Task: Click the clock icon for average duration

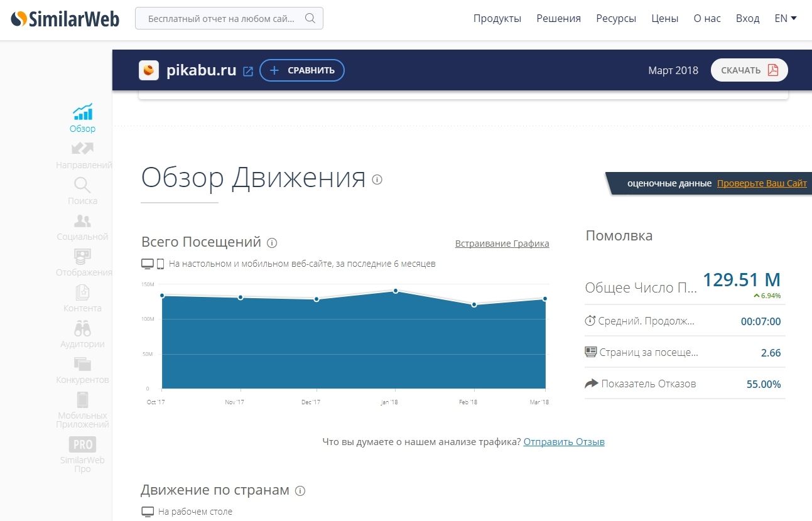Action: [x=590, y=321]
